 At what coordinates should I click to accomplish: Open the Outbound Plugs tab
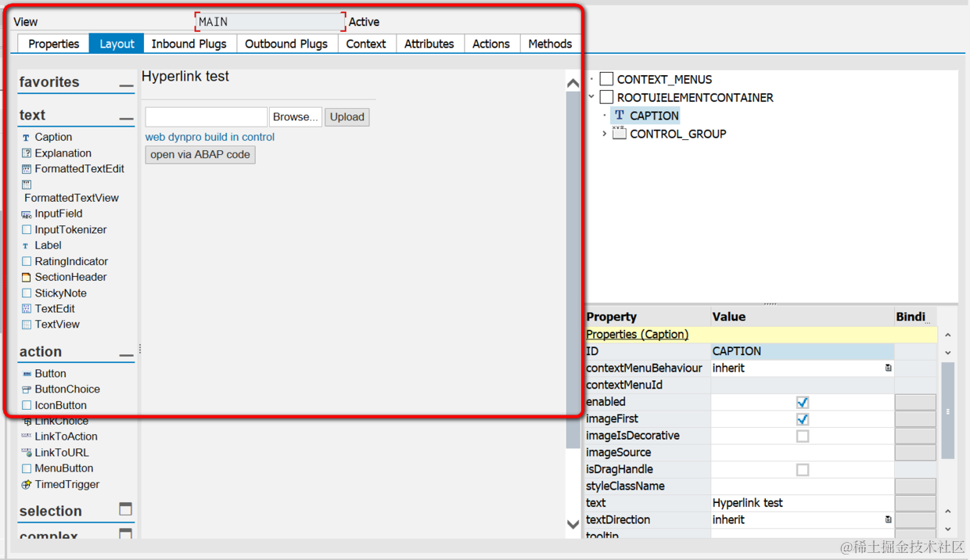click(286, 44)
